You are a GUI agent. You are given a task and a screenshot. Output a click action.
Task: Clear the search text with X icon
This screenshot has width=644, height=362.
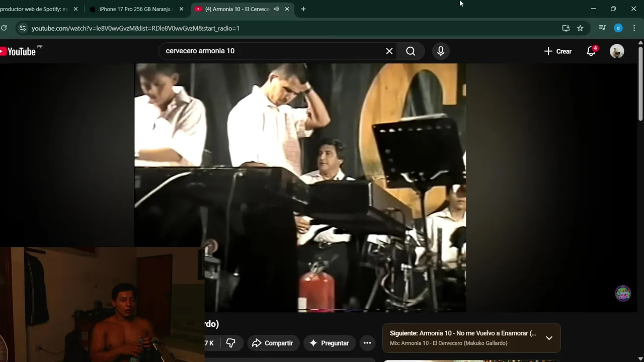(x=389, y=51)
